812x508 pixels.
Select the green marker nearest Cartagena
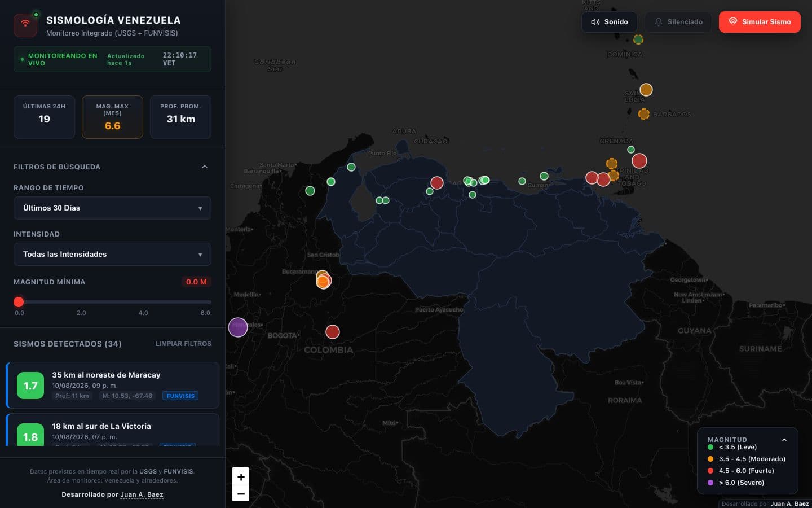(x=310, y=191)
